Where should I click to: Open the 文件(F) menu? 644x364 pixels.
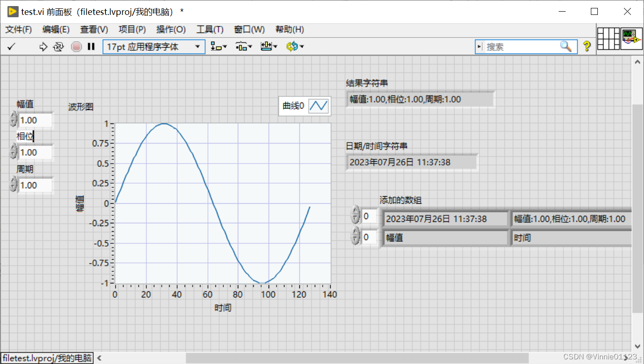point(18,29)
